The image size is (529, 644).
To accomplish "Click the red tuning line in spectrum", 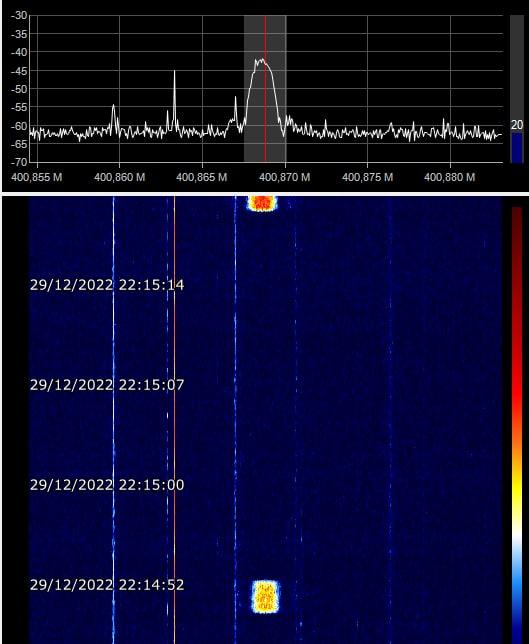I will click(265, 88).
